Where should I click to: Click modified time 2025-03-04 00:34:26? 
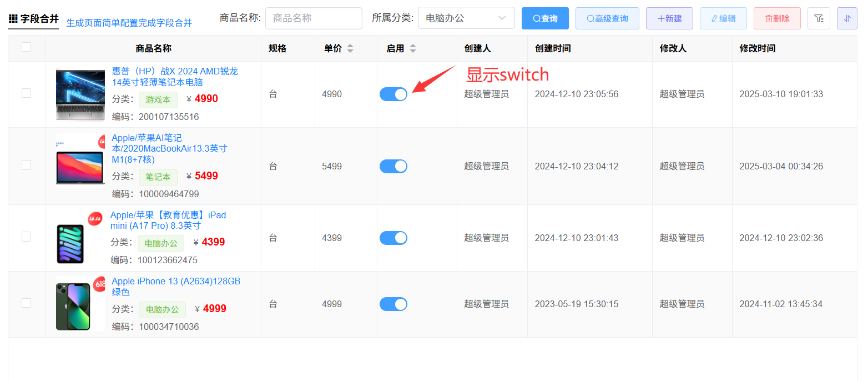pos(781,166)
